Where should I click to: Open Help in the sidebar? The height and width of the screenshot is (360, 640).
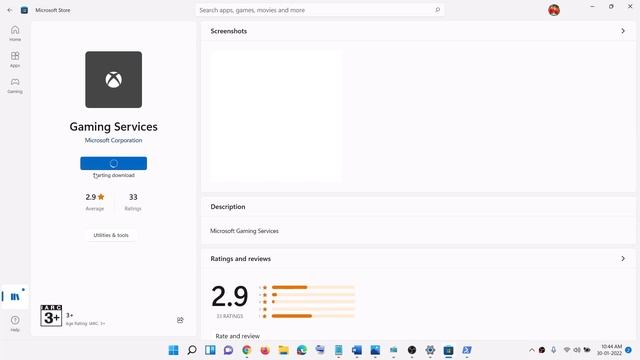15,323
